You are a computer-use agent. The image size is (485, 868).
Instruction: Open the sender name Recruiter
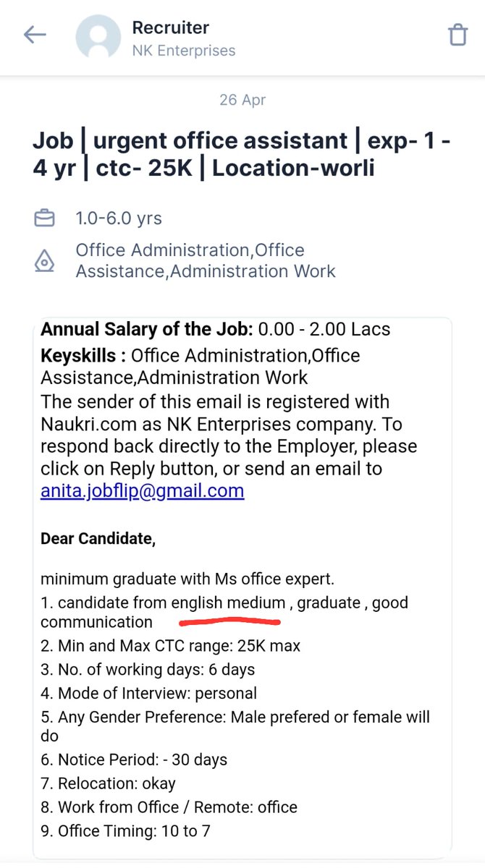coord(170,27)
